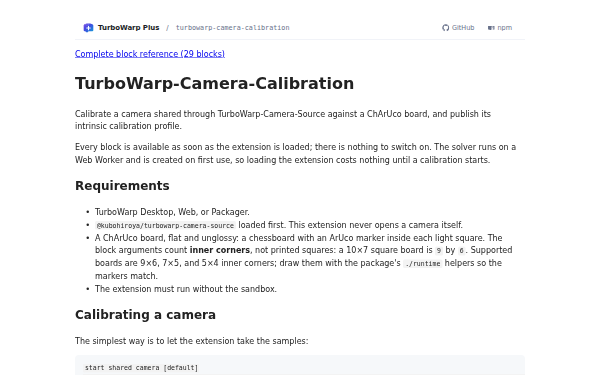The image size is (600, 375).
Task: Open the TurboWarp Plus home link
Action: point(121,28)
